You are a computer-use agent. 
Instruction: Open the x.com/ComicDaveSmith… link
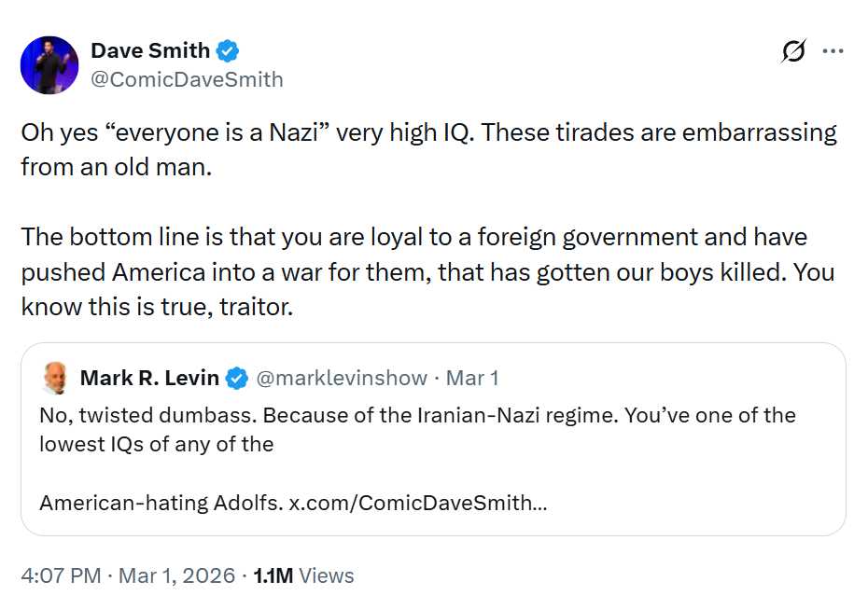pyautogui.click(x=417, y=503)
